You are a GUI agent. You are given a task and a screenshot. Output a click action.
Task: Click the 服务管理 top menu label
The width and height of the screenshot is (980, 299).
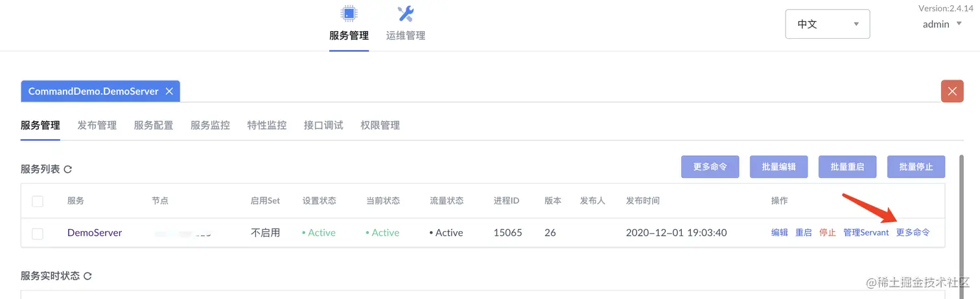click(349, 36)
